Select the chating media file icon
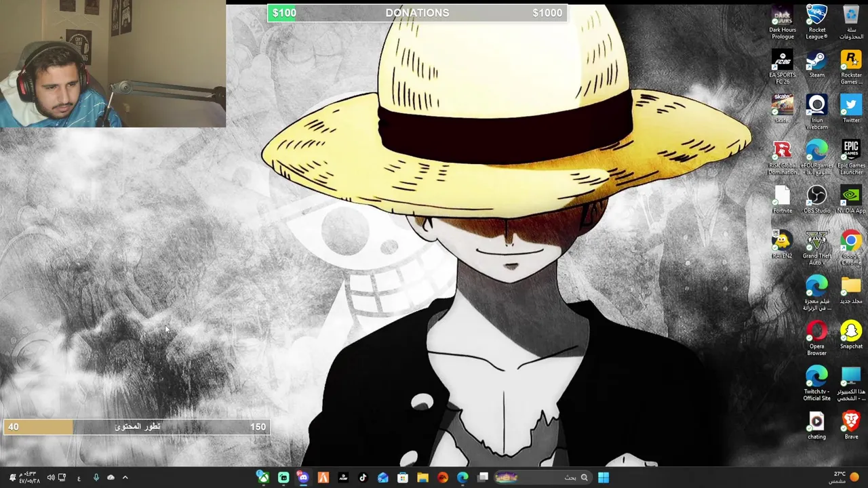This screenshot has width=868, height=488. [816, 426]
